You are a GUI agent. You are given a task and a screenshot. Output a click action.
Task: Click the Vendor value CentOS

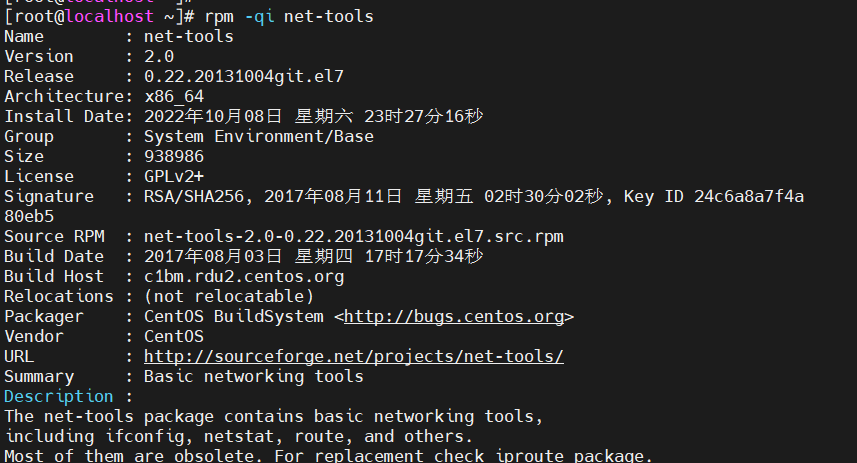174,336
